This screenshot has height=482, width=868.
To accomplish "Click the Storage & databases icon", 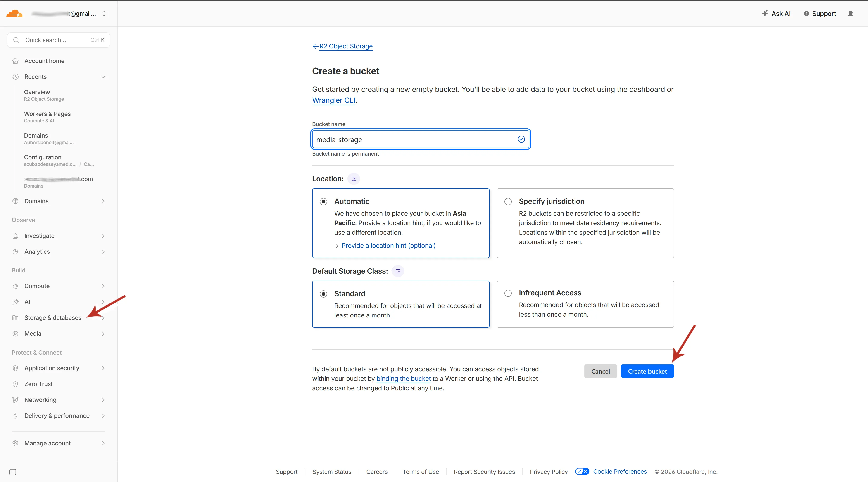I will [x=16, y=317].
